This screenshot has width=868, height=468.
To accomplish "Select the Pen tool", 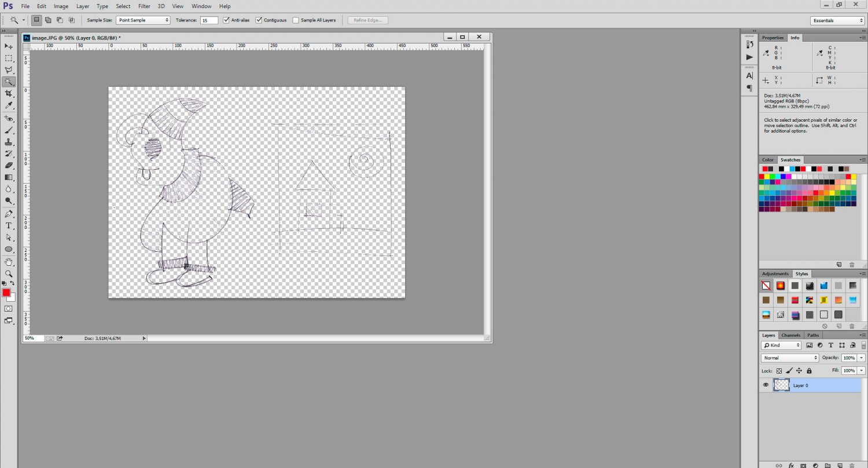I will pyautogui.click(x=9, y=214).
